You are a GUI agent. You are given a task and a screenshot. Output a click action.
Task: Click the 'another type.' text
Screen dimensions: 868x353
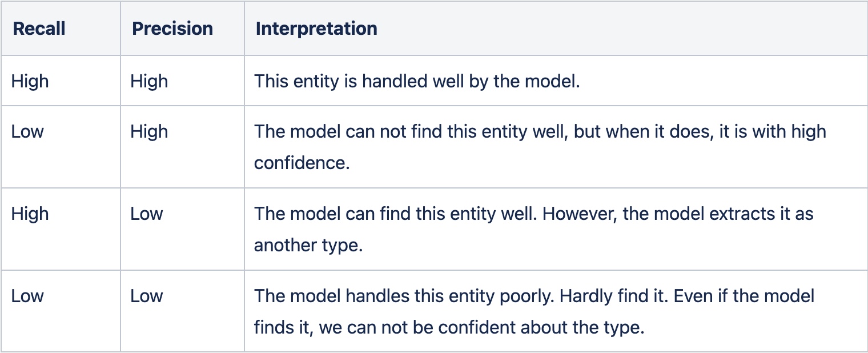[308, 245]
